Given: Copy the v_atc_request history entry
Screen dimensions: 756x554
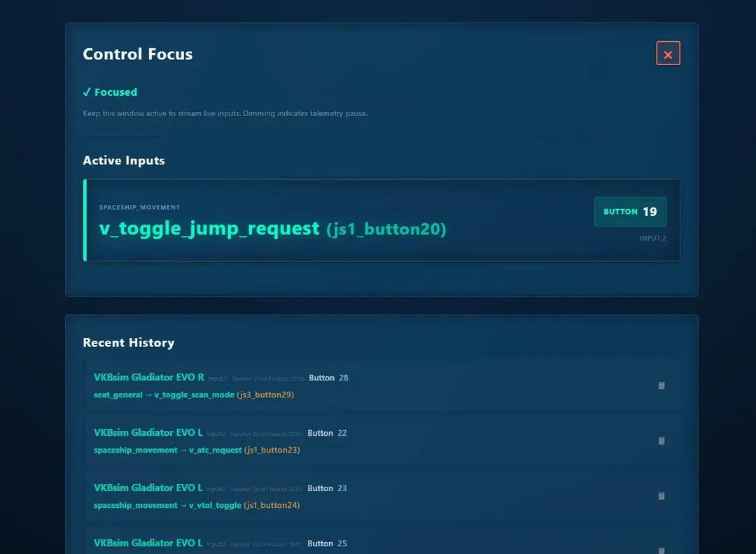Looking at the screenshot, I should [x=661, y=441].
